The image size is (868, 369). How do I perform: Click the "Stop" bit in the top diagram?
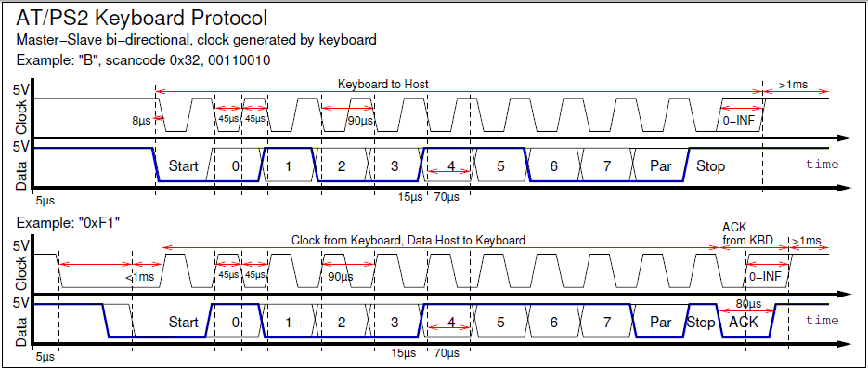[x=711, y=165]
